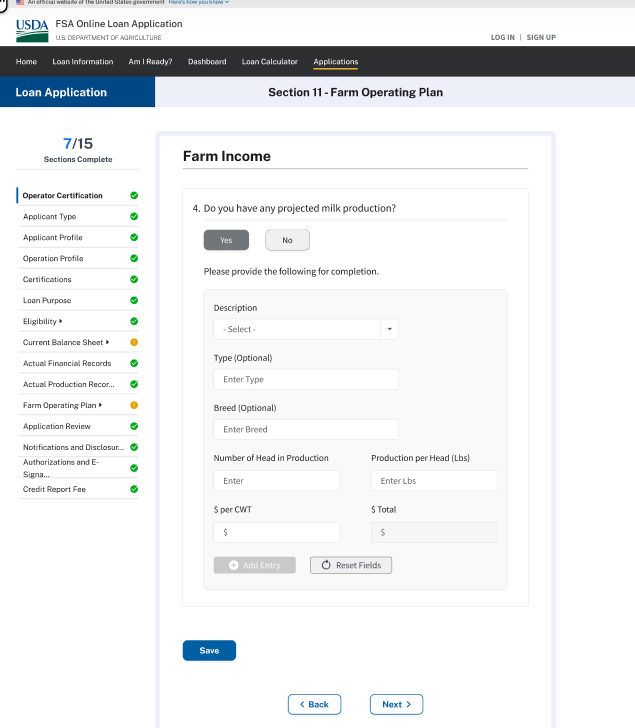Click green checkmark beside Applicant Type
This screenshot has width=635, height=728.
(x=134, y=216)
